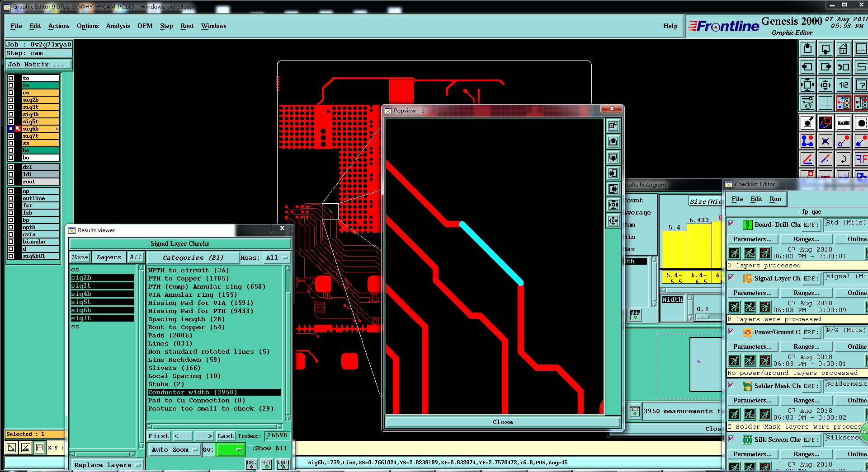This screenshot has width=868, height=472.
Task: Click the UNDO icon in Results viewer
Action: click(x=283, y=464)
